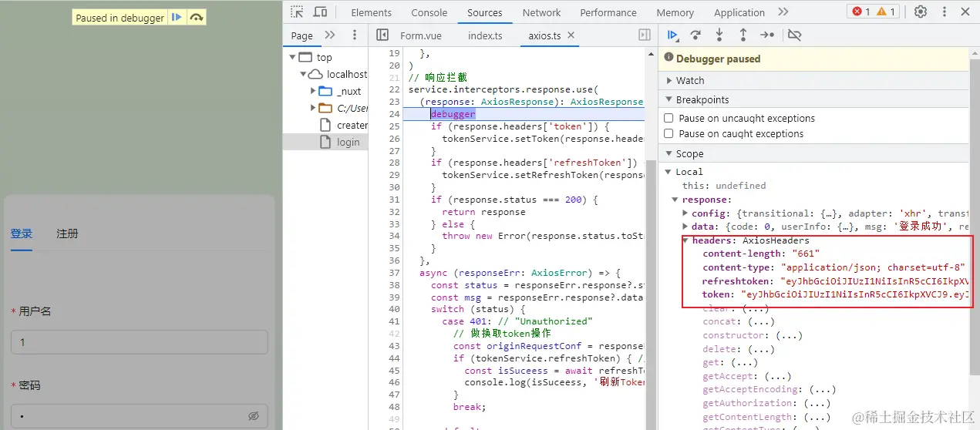This screenshot has width=980, height=430.
Task: Collapse the localhost tree node
Action: click(x=303, y=74)
